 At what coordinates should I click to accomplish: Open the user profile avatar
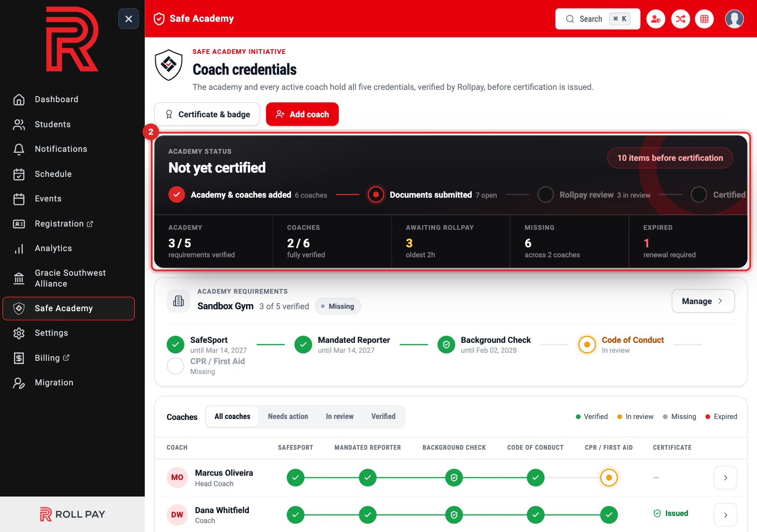coord(734,19)
